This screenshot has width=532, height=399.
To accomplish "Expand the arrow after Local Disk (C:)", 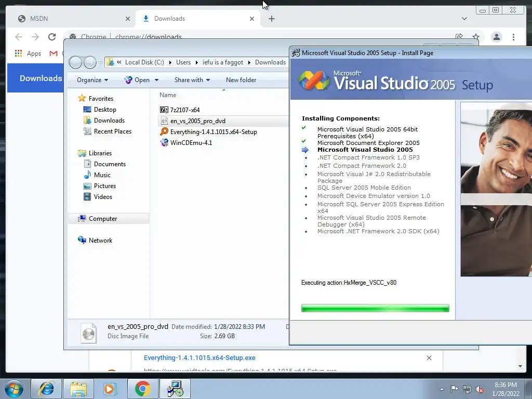I will point(170,62).
